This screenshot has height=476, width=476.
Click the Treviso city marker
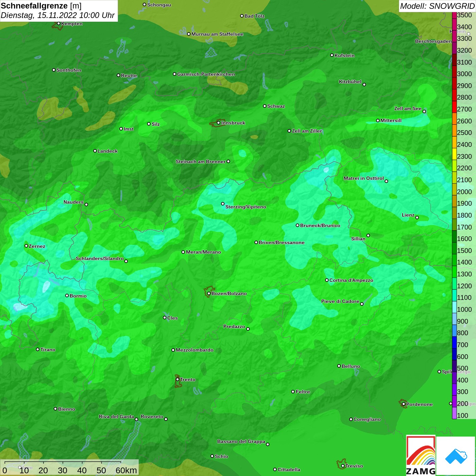click(343, 466)
